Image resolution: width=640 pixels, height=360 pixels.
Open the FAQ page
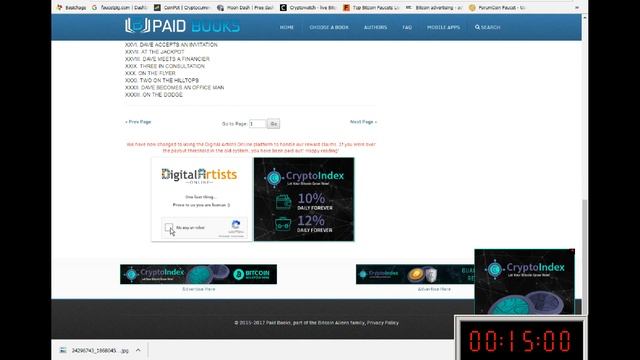[407, 27]
